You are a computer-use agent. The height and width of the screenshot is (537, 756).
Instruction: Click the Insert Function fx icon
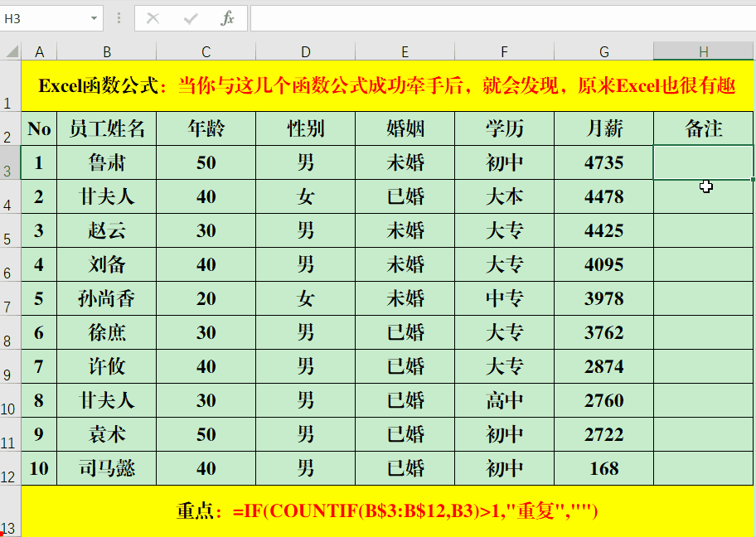227,18
